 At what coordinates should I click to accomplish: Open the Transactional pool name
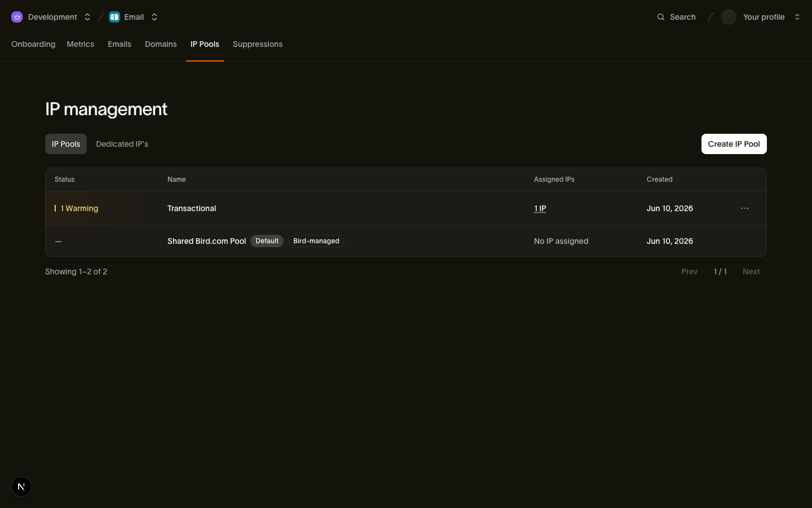tap(192, 208)
